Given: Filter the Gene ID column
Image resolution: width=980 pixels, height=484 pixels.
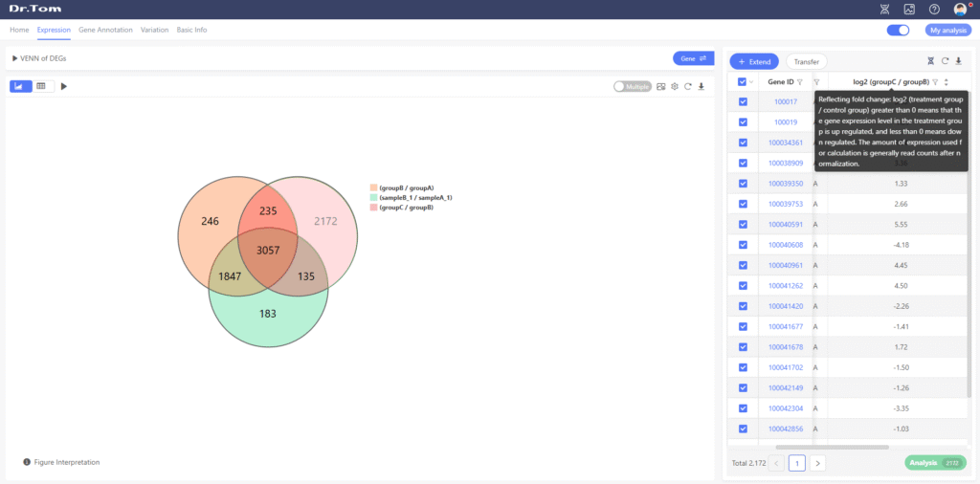Looking at the screenshot, I should [800, 82].
